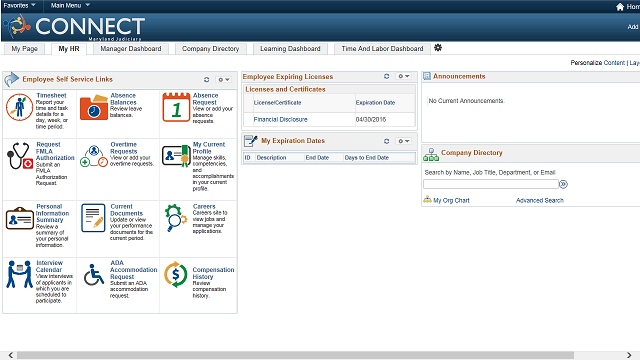Screen dimensions: 640x360
Task: Click the Announcements pagelet icon
Action: click(x=427, y=76)
